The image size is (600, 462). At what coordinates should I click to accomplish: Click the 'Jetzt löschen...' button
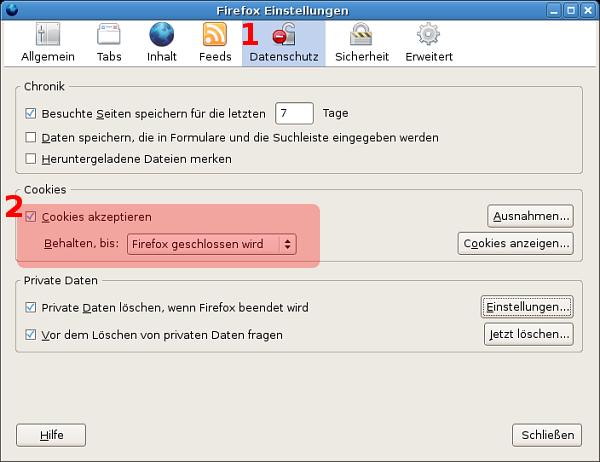click(529, 335)
